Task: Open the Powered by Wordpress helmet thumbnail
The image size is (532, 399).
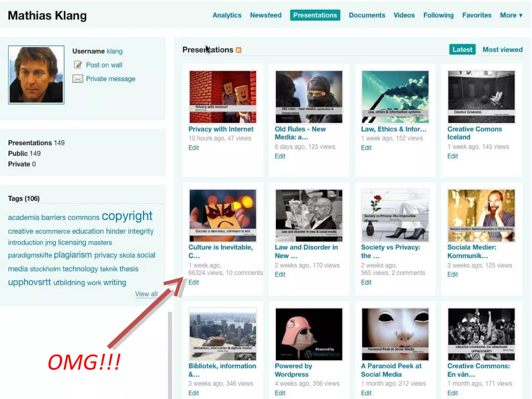Action: pos(309,334)
